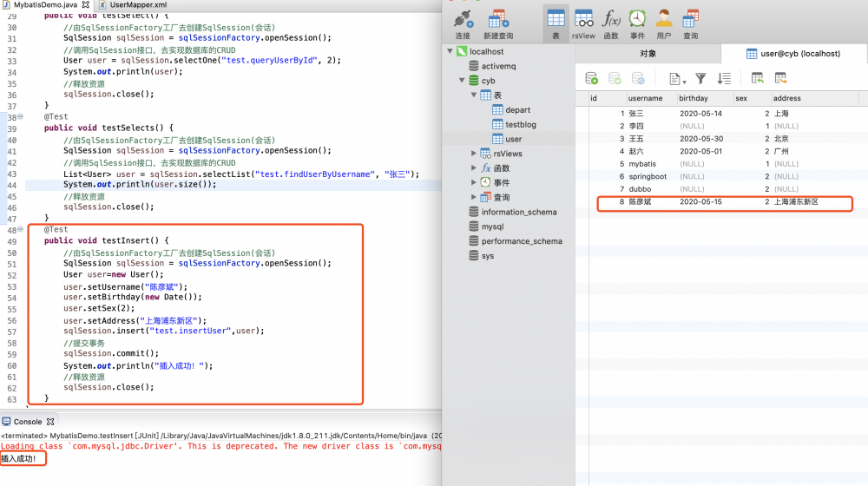Expand the rsViews node in the tree

[474, 154]
